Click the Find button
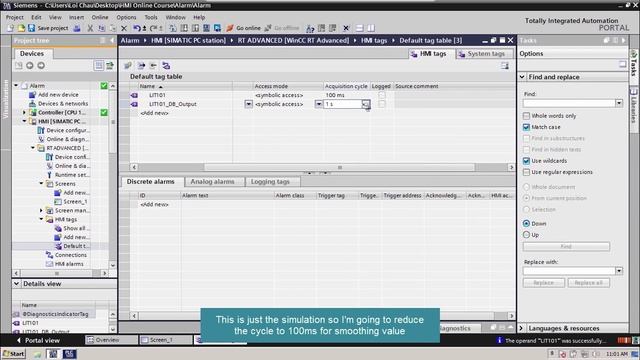 tap(566, 247)
